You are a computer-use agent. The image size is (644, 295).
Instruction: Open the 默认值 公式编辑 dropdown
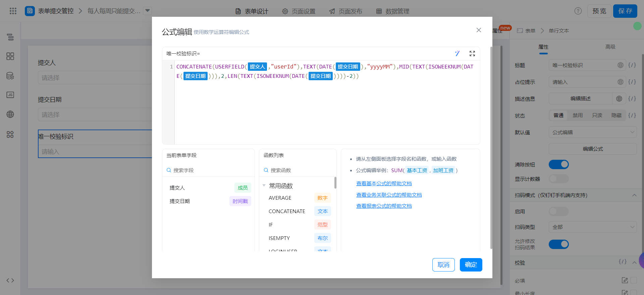pos(592,132)
